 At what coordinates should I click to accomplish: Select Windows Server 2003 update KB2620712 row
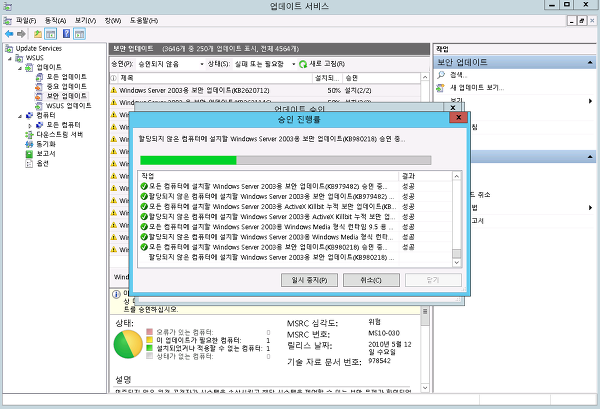pos(265,91)
